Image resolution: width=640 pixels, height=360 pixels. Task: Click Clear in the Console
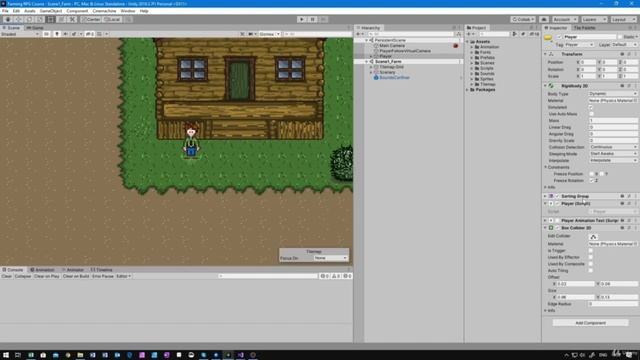(x=7, y=276)
